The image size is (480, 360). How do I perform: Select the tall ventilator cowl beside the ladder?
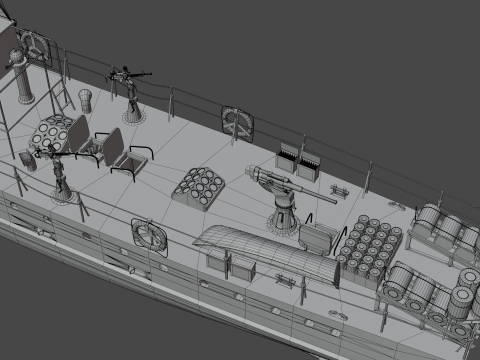[85, 101]
